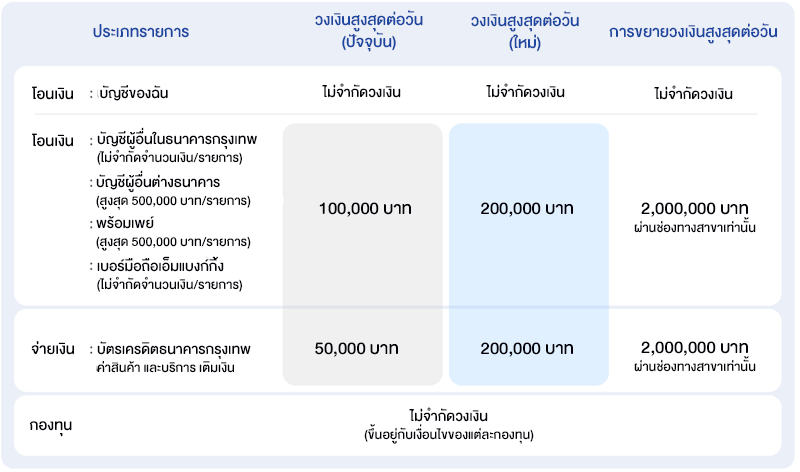Select the บัตรเครดิตธนาคารกรุงเทพ payment item
The height and width of the screenshot is (472, 800).
coord(175,349)
